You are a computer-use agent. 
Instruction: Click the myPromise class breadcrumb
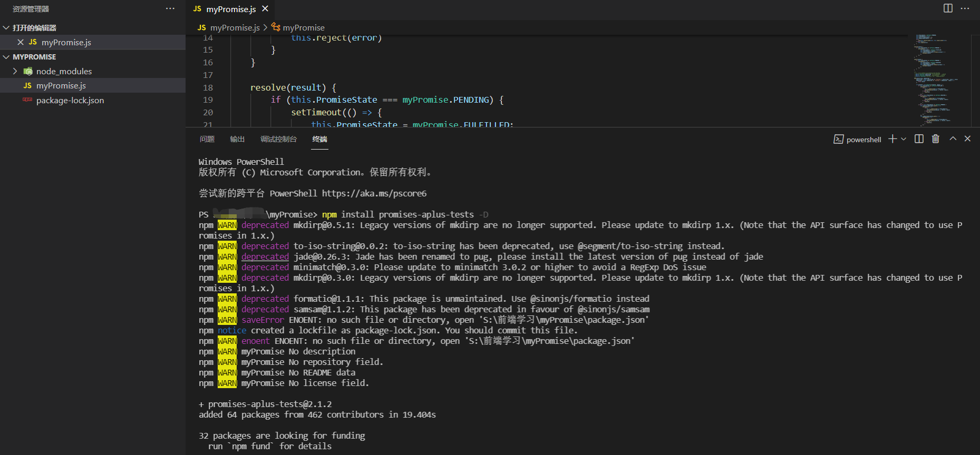tap(304, 27)
